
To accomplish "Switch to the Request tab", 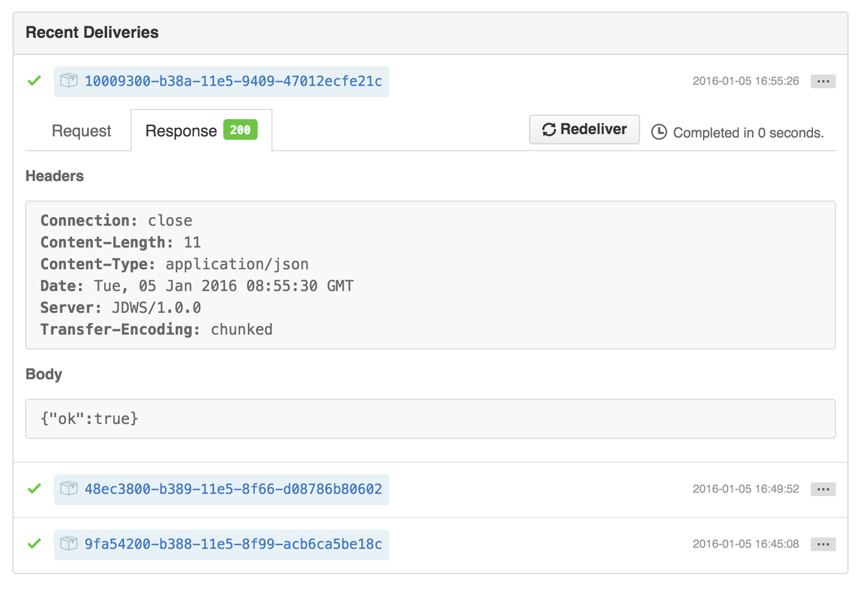I will click(x=81, y=131).
